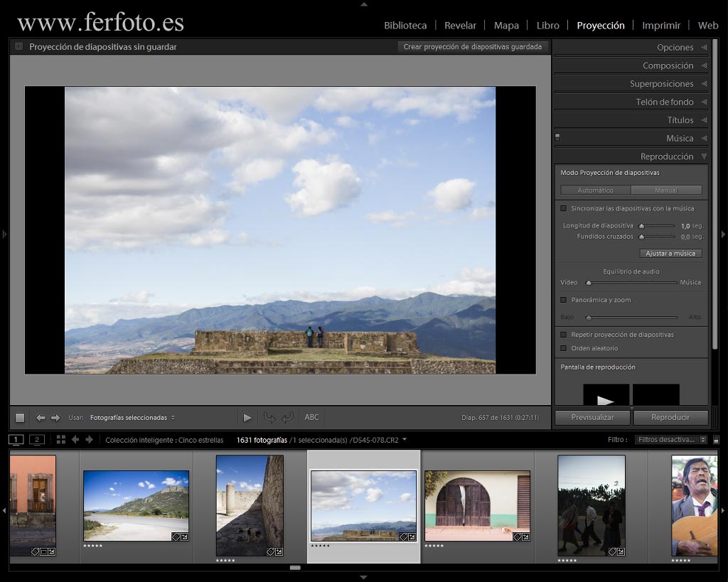Select guitarist man thumbnail in filmstrip

click(x=695, y=505)
